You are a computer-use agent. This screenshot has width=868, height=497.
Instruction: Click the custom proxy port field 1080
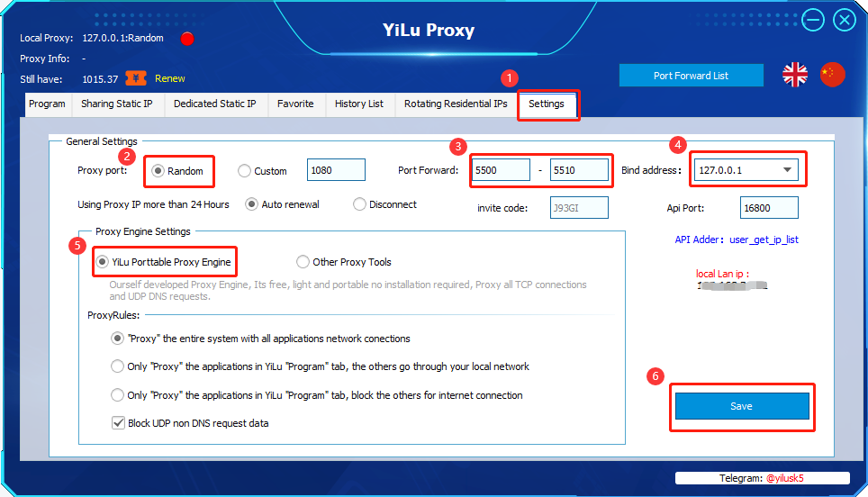coord(336,170)
